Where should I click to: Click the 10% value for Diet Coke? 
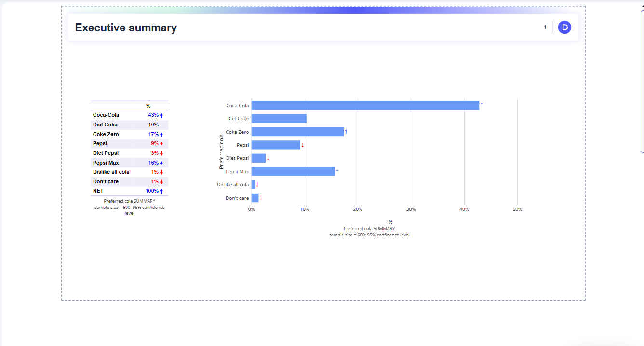click(x=153, y=125)
